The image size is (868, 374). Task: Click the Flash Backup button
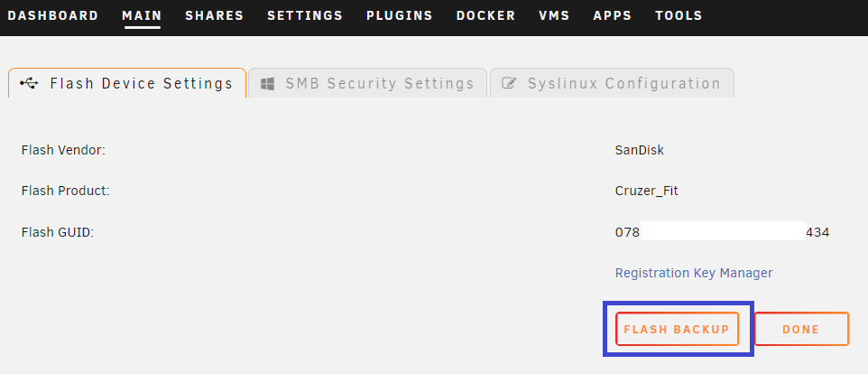click(x=677, y=329)
